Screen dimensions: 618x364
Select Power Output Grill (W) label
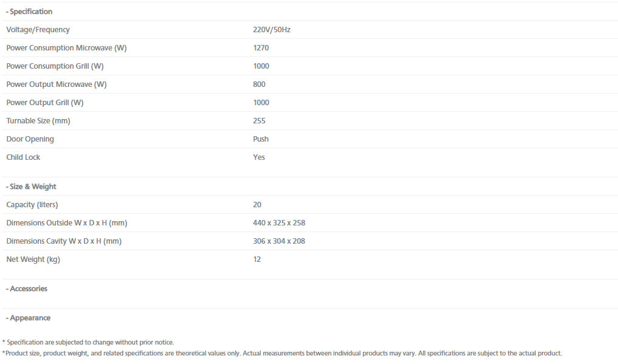click(x=45, y=103)
